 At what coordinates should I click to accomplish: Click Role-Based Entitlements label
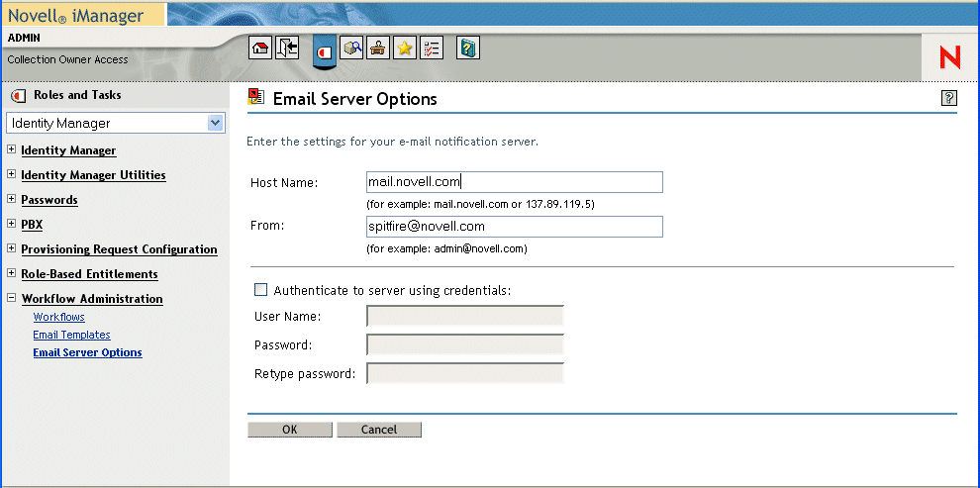point(89,273)
